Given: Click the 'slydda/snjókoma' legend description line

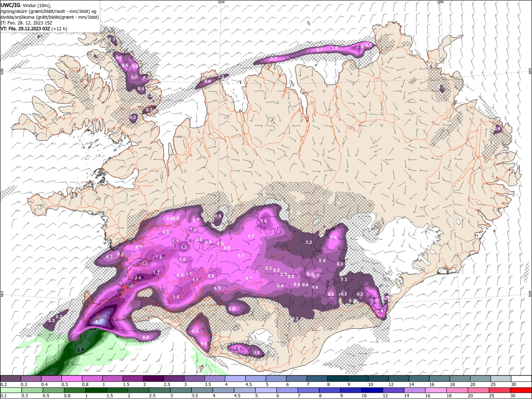Looking at the screenshot, I should pyautogui.click(x=49, y=17).
